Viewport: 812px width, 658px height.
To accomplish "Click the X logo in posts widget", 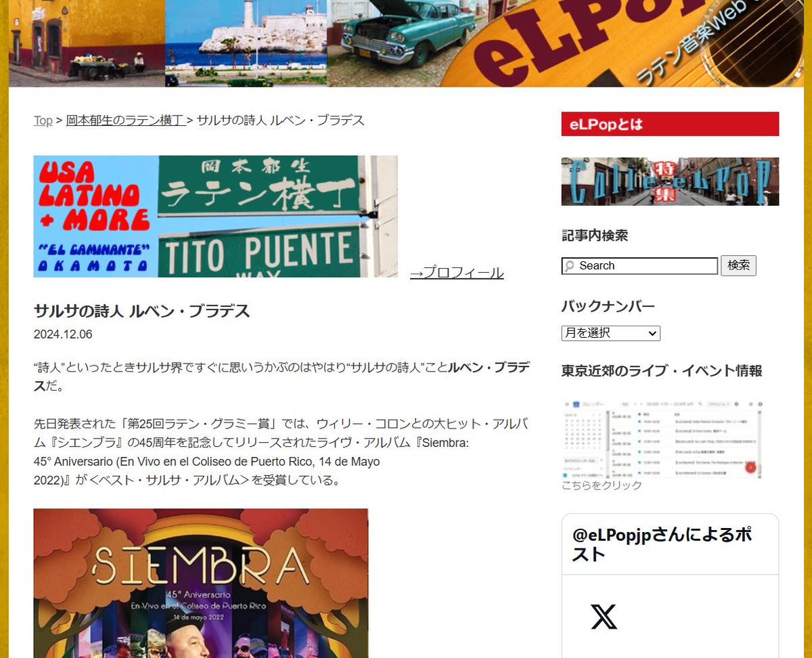I will coord(604,617).
